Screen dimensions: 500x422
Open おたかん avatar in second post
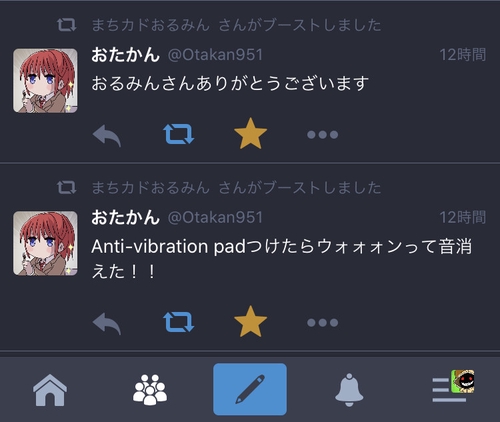(x=45, y=243)
